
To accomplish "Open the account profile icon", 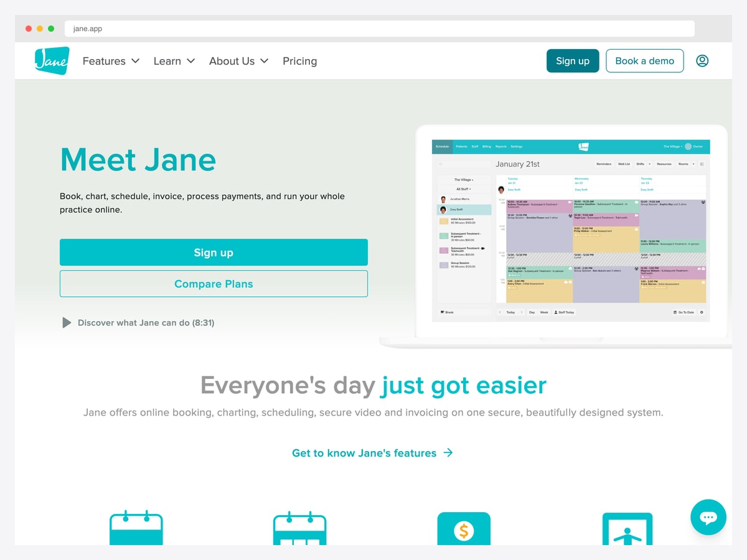I will coord(702,61).
